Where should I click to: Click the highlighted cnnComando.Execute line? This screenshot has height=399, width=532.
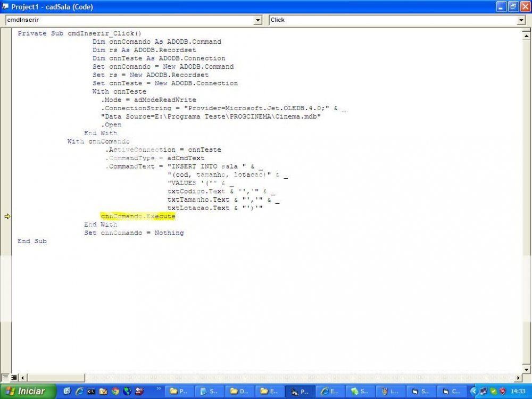pyautogui.click(x=138, y=217)
